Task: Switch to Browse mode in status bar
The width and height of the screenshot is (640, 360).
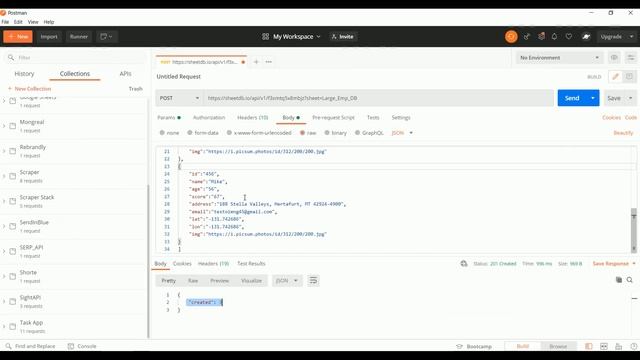Action: point(558,346)
